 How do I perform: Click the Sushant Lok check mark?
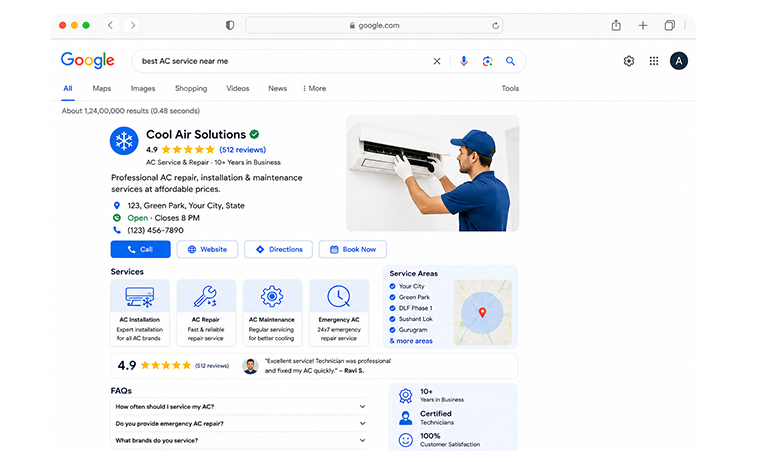[x=392, y=319]
